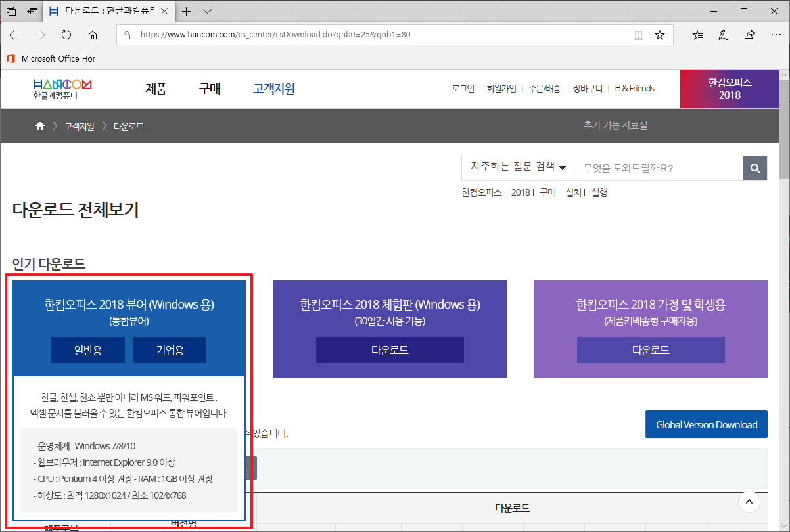Click the scroll-to-top arrow button

point(749,502)
